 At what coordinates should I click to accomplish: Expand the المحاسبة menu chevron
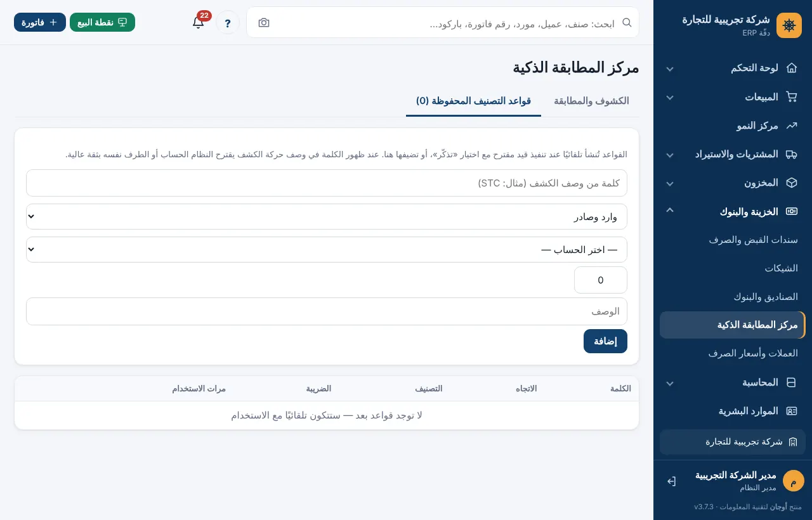point(670,383)
